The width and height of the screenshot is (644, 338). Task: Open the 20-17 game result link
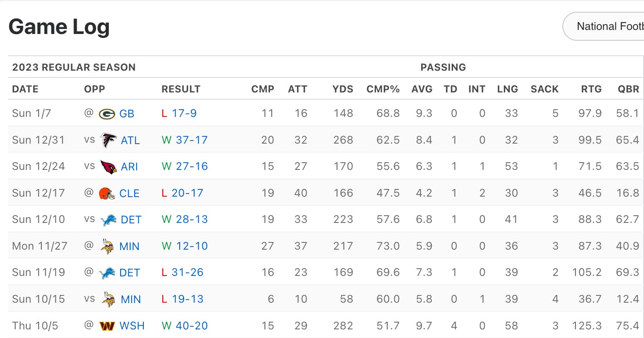(187, 193)
